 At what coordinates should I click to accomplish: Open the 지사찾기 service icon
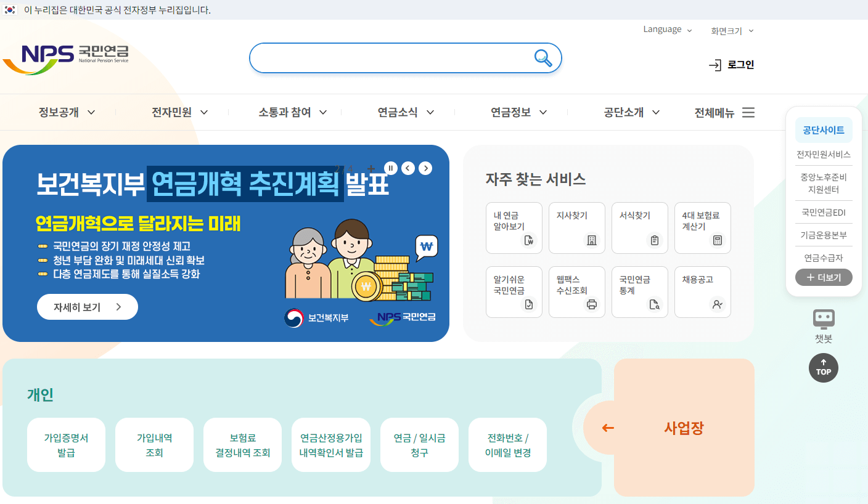(x=576, y=228)
